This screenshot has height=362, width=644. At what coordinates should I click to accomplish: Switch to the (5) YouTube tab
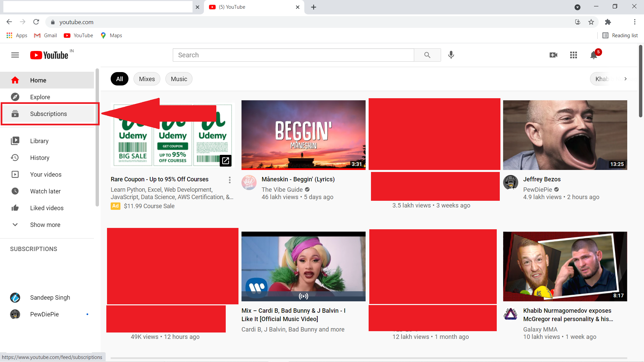254,7
